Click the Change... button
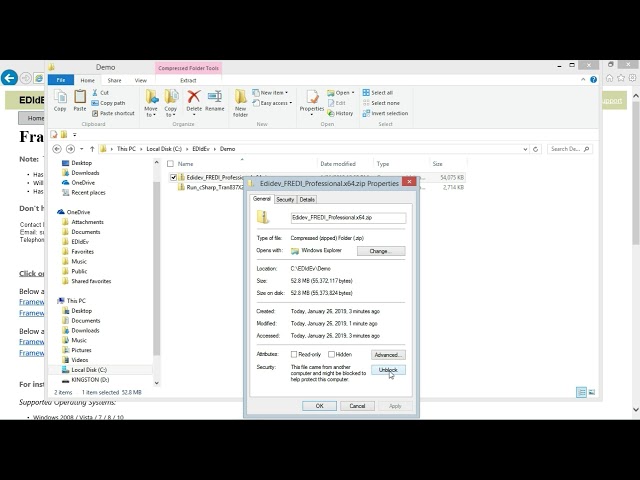The width and height of the screenshot is (640, 480). 381,251
